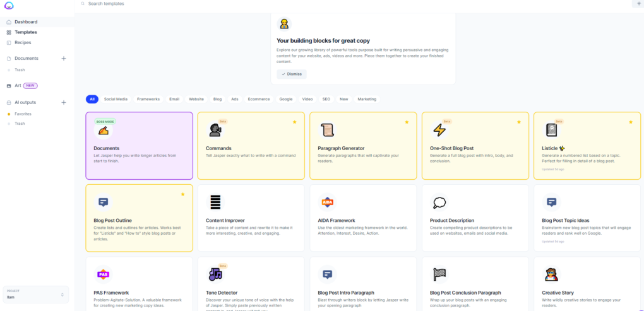Open the Content Improver icon
The image size is (644, 311).
[x=215, y=202]
